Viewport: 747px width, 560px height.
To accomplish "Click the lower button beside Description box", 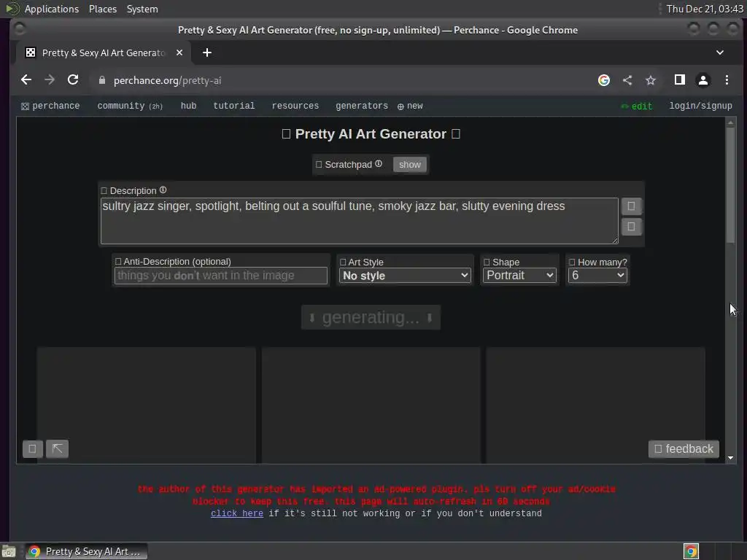I will [631, 227].
